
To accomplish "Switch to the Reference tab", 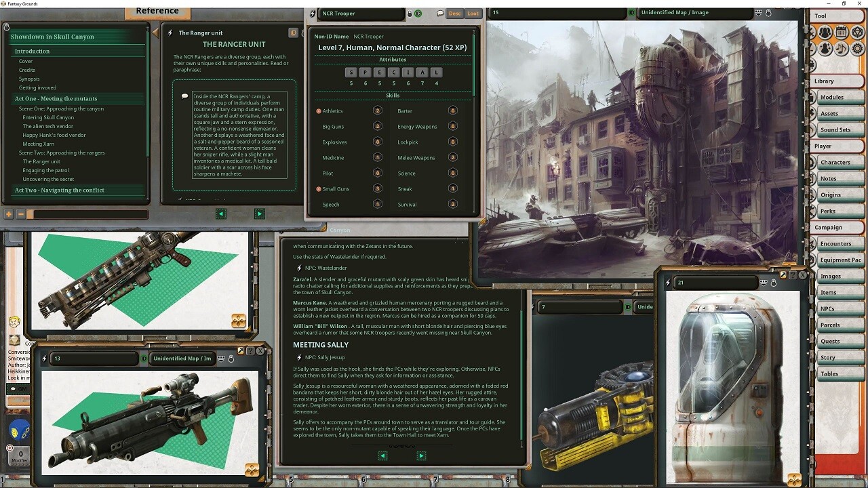I will [x=157, y=11].
